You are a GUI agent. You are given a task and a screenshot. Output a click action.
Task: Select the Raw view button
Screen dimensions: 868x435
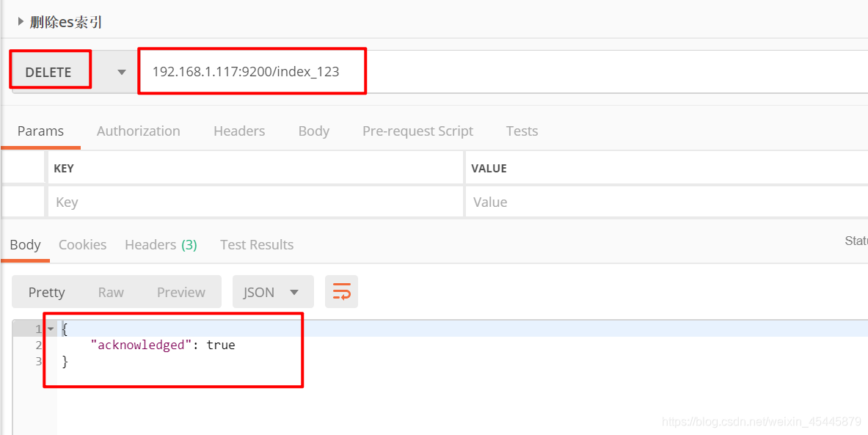coord(111,292)
